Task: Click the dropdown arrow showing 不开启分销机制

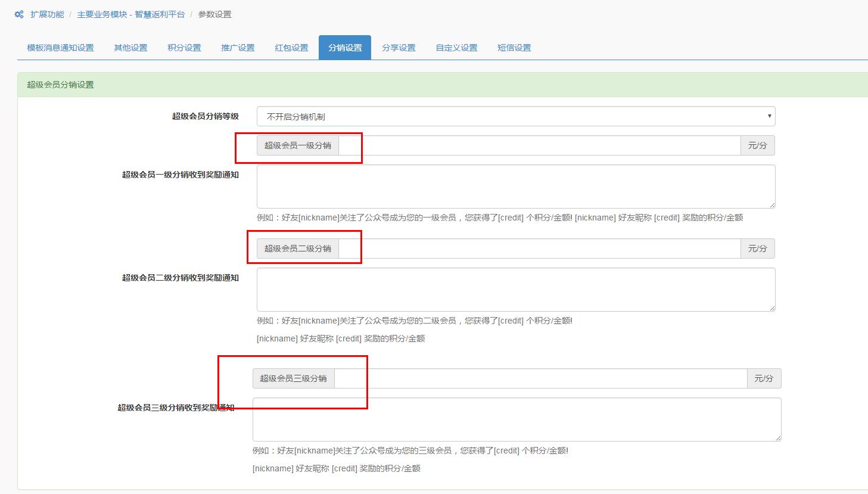Action: tap(769, 116)
